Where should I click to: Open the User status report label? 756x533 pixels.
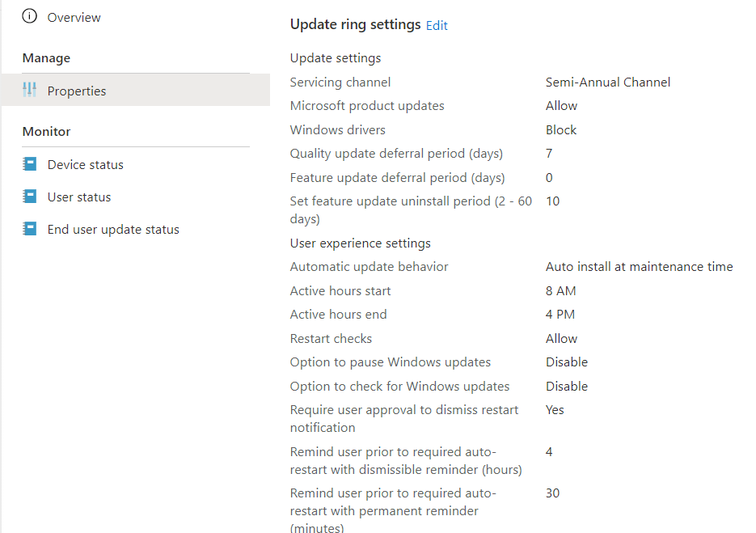coord(79,197)
